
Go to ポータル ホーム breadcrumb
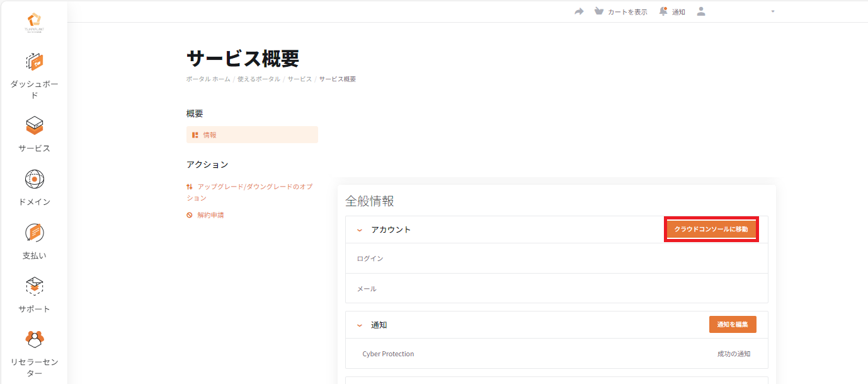click(x=208, y=79)
